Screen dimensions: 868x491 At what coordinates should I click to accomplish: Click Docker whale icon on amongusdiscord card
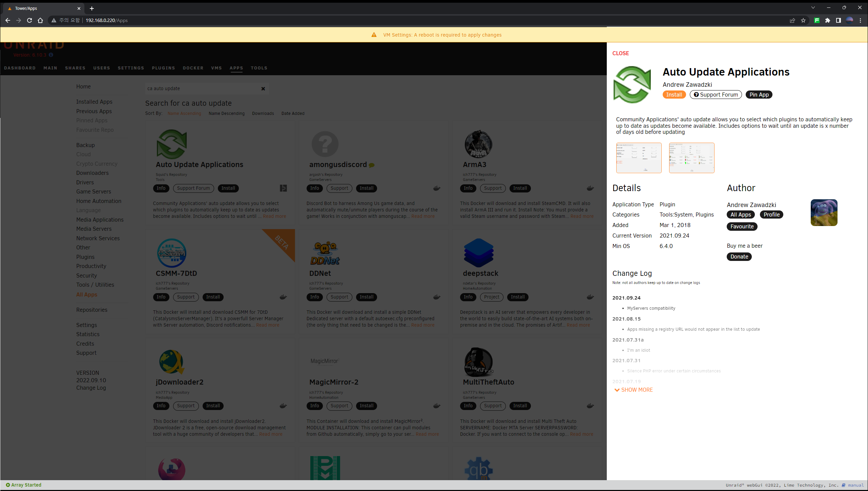(x=437, y=188)
